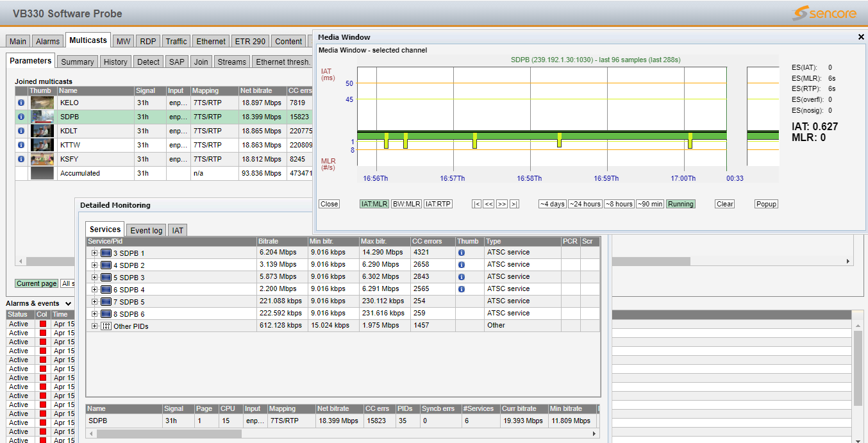Click service icon of 8 SDPB 6
This screenshot has height=443, width=868.
pos(106,313)
